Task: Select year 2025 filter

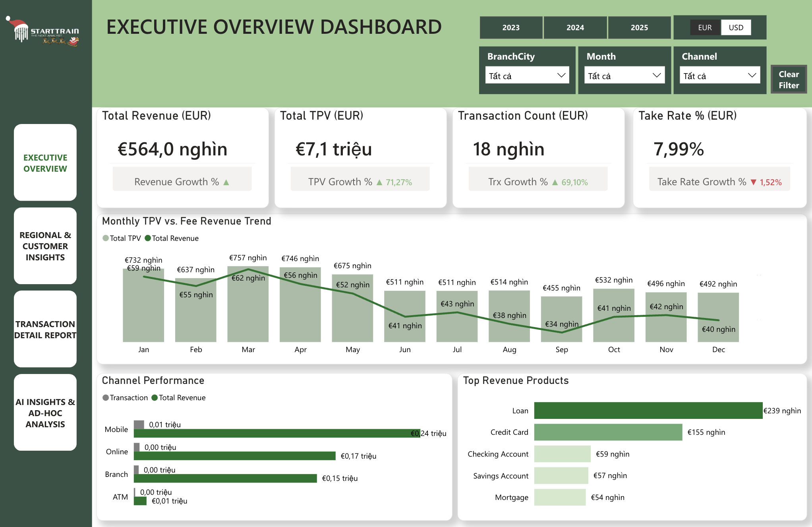Action: pos(639,27)
